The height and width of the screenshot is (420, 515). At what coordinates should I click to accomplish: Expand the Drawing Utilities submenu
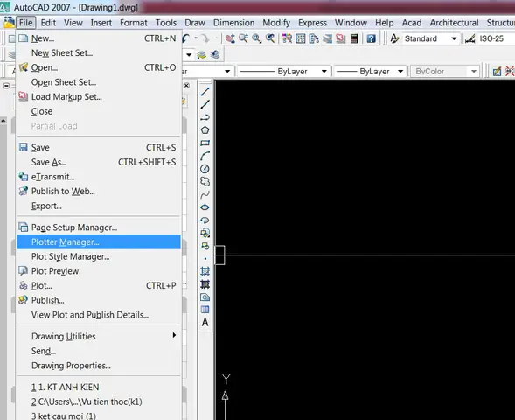point(99,336)
